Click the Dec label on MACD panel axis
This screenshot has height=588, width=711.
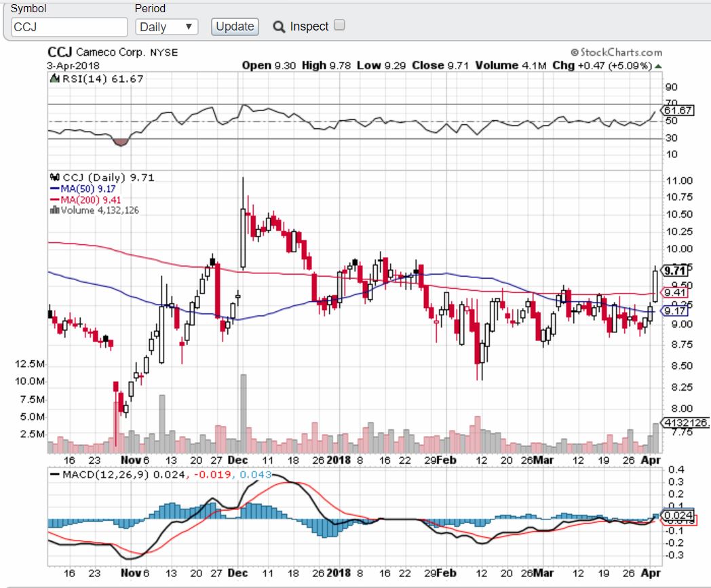(x=237, y=573)
